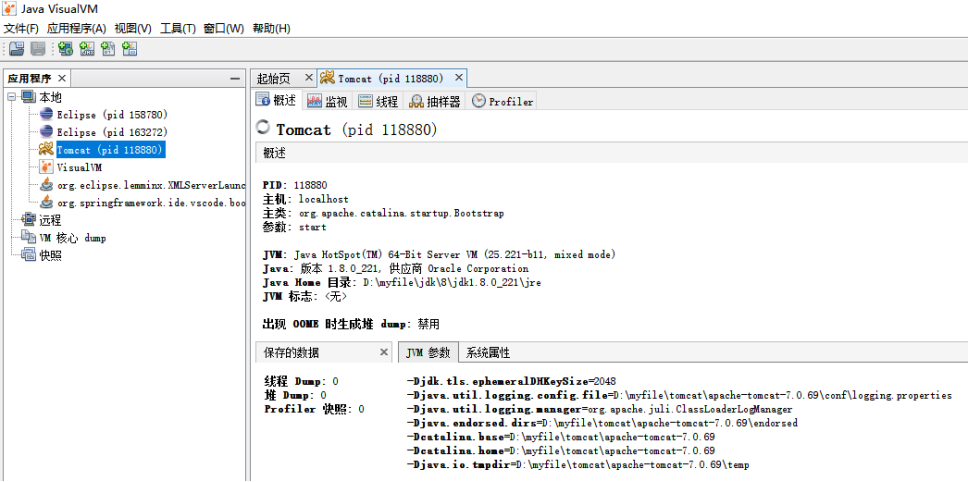
Task: Collapse the 本地 tree node
Action: 12,98
